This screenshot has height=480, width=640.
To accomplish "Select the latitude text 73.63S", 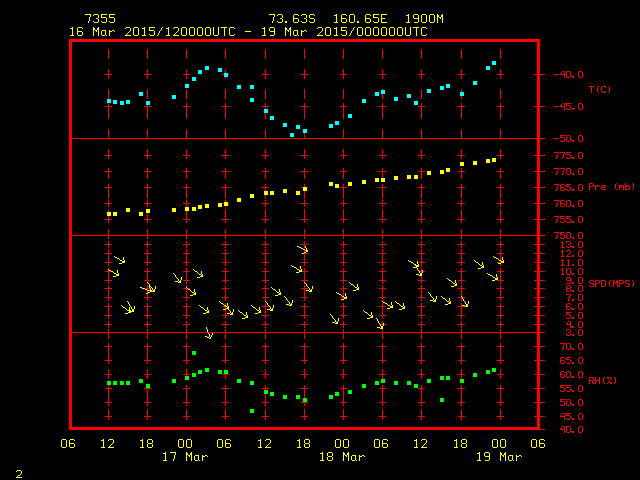I will coord(292,19).
